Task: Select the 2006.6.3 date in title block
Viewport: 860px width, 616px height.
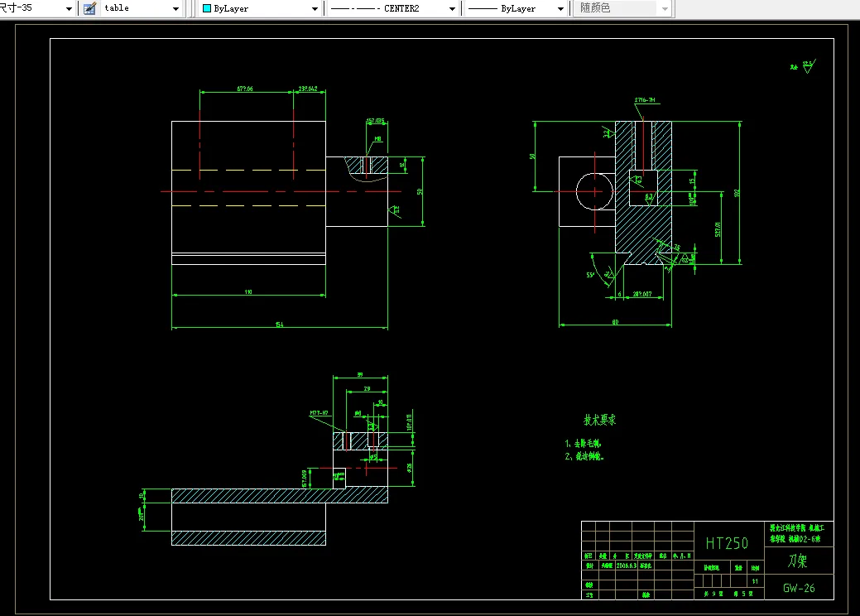Action: (626, 565)
